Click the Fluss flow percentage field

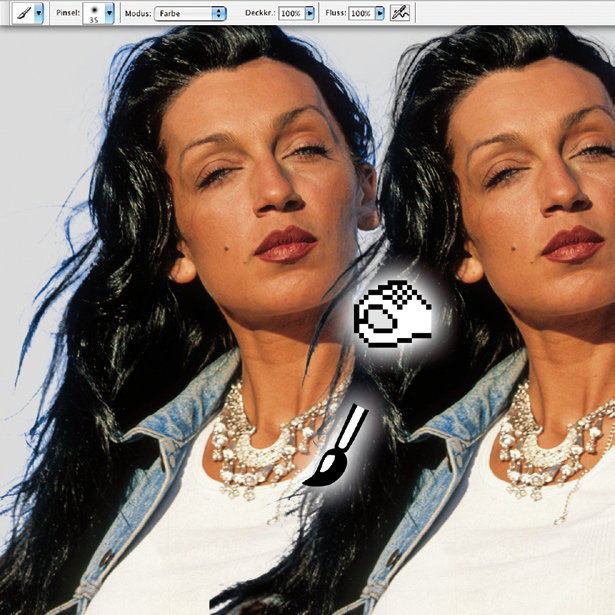click(x=361, y=14)
